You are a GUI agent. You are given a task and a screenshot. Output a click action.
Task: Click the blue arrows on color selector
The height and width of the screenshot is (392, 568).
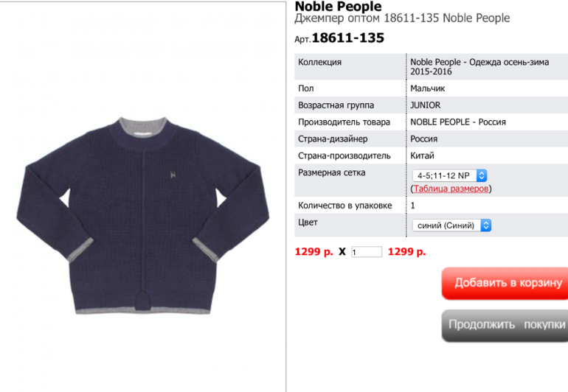point(486,225)
